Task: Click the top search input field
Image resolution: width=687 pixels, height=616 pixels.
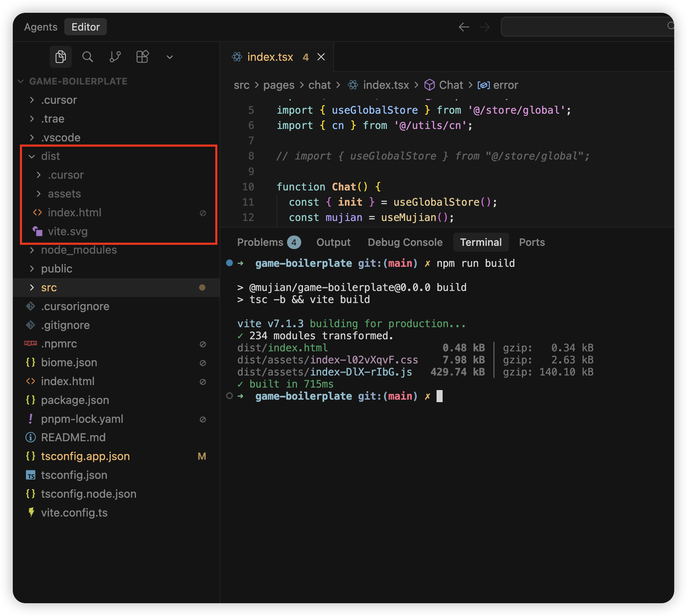Action: pyautogui.click(x=583, y=27)
